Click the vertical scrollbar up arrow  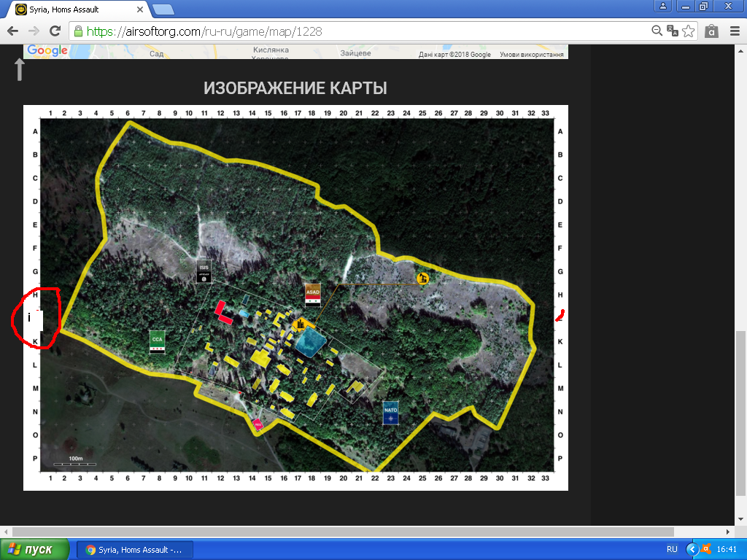(x=741, y=50)
